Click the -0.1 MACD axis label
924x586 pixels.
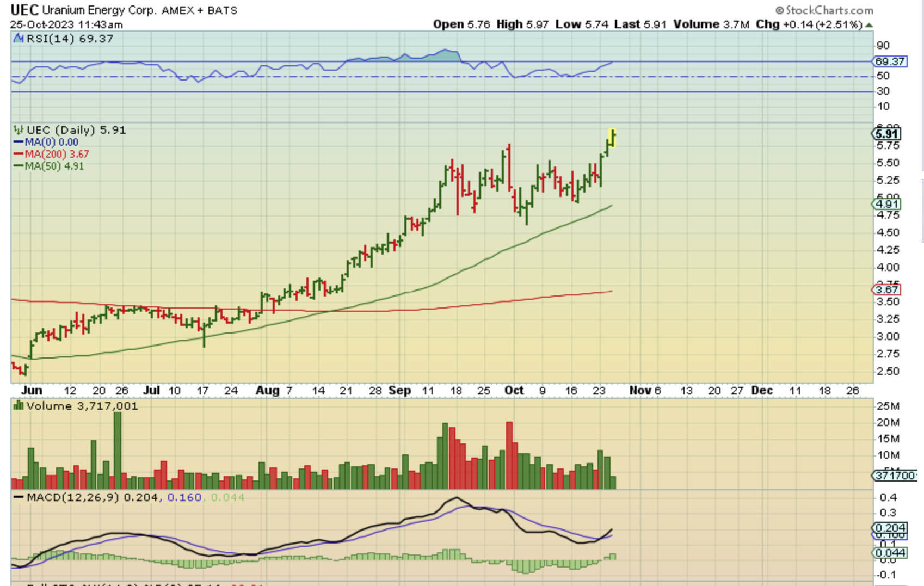pos(887,575)
